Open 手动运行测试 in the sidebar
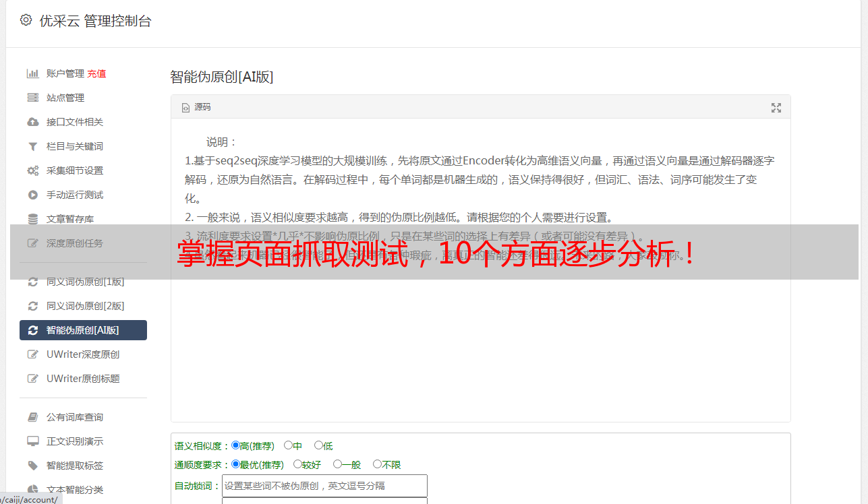 pyautogui.click(x=75, y=195)
